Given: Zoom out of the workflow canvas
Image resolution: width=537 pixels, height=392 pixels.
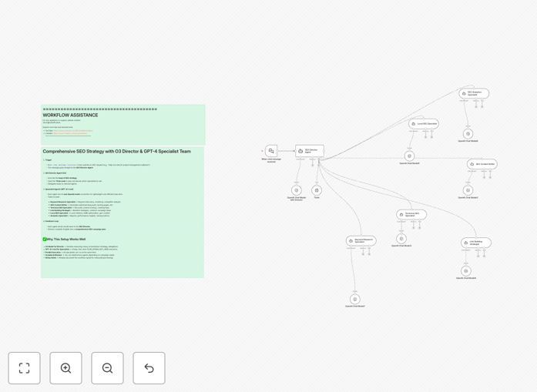Looking at the screenshot, I should (x=107, y=368).
